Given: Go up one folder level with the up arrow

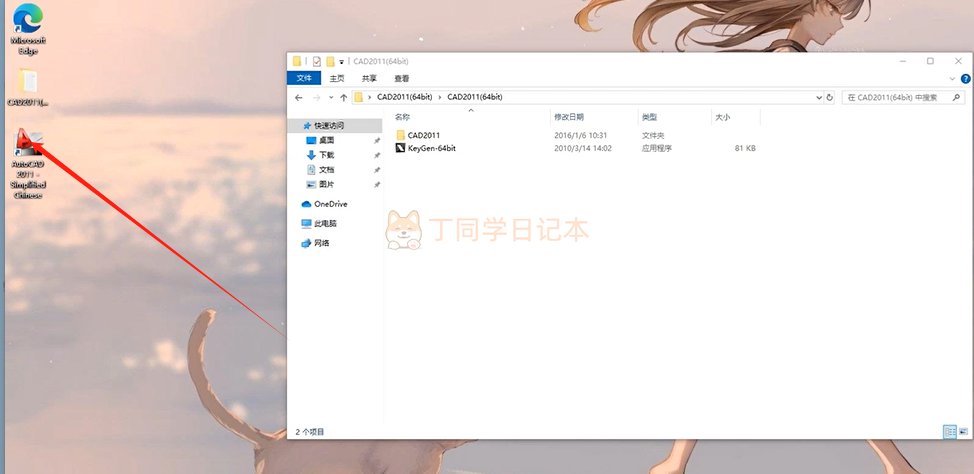Looking at the screenshot, I should (x=344, y=97).
